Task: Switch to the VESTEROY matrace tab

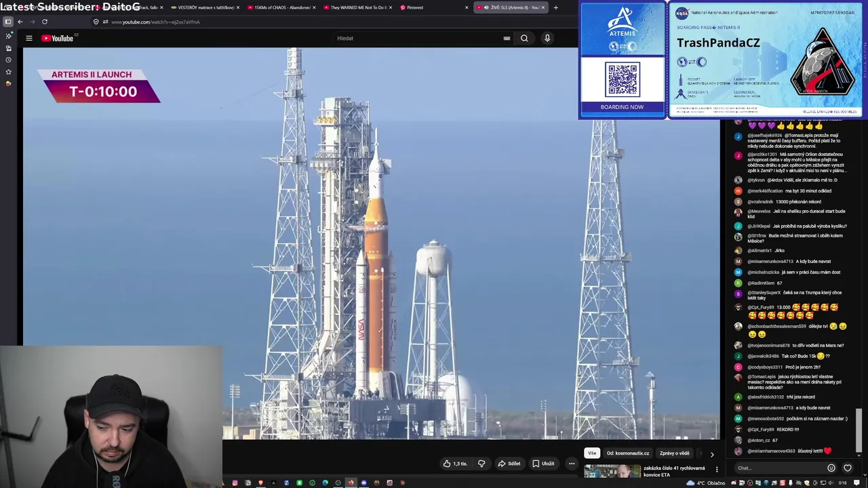Action: [205, 7]
